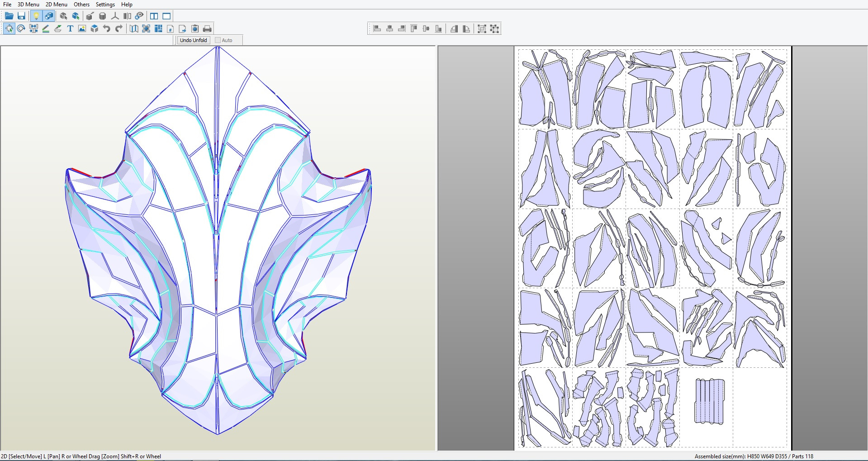Image resolution: width=868 pixels, height=461 pixels.
Task: Click the page with arrow export icon
Action: click(x=183, y=29)
